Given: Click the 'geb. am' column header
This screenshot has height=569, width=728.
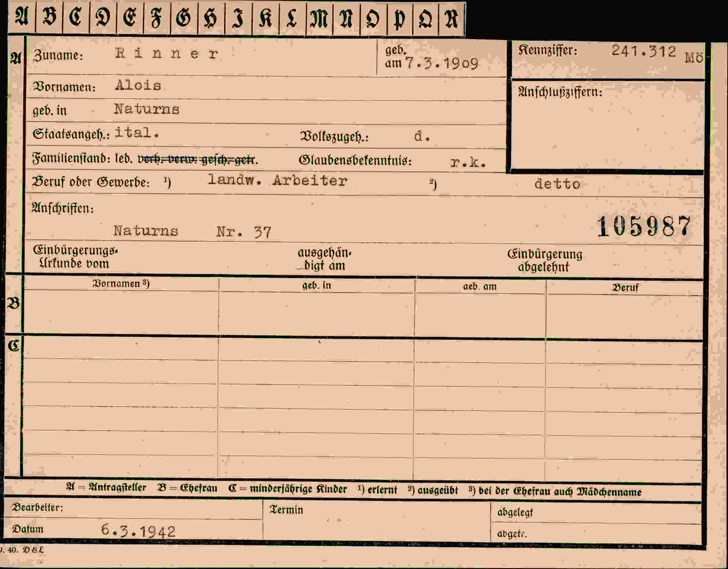Looking at the screenshot, I should (x=480, y=287).
